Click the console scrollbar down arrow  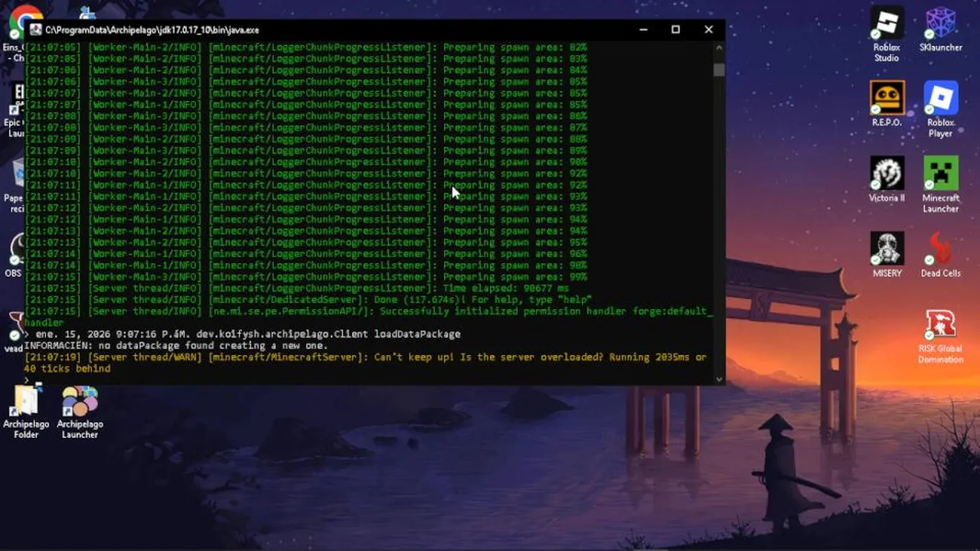coord(719,378)
